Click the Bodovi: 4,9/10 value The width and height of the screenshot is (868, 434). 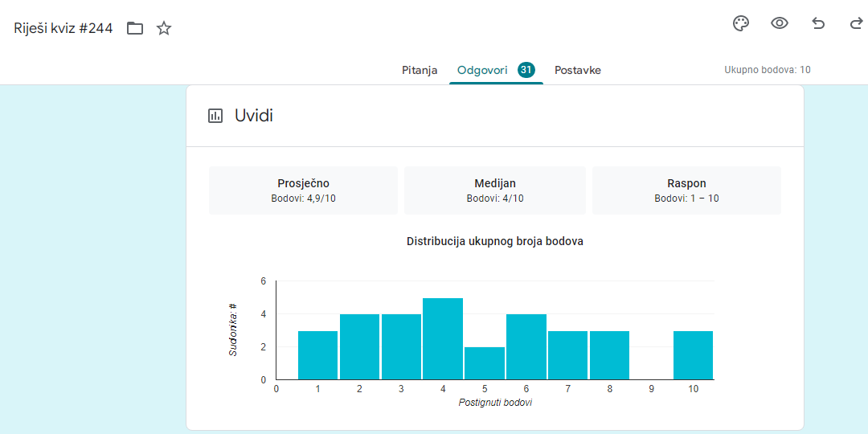(303, 199)
